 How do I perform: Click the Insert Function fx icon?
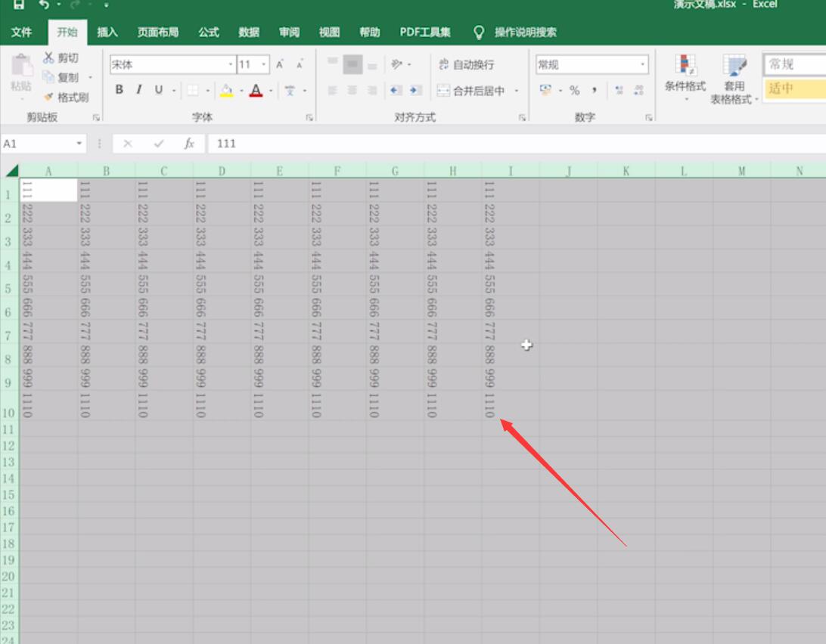click(x=189, y=143)
